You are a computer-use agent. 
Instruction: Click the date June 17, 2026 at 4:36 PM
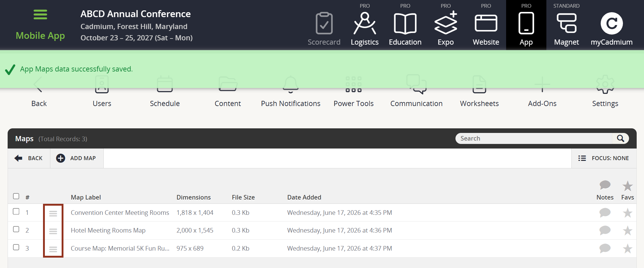pyautogui.click(x=340, y=230)
